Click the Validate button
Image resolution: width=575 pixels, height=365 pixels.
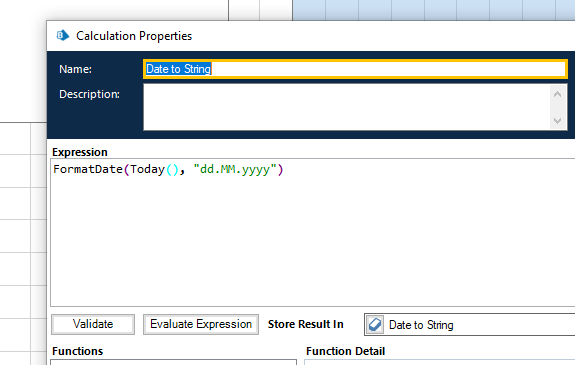[93, 324]
